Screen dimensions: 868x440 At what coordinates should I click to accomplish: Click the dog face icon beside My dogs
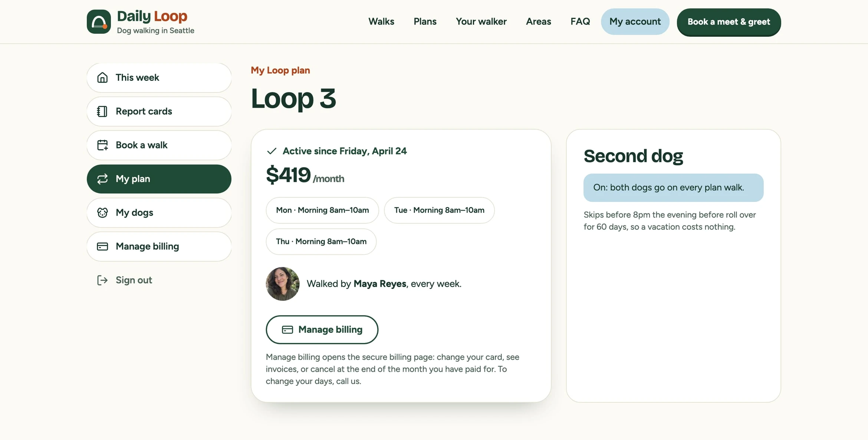pyautogui.click(x=102, y=213)
